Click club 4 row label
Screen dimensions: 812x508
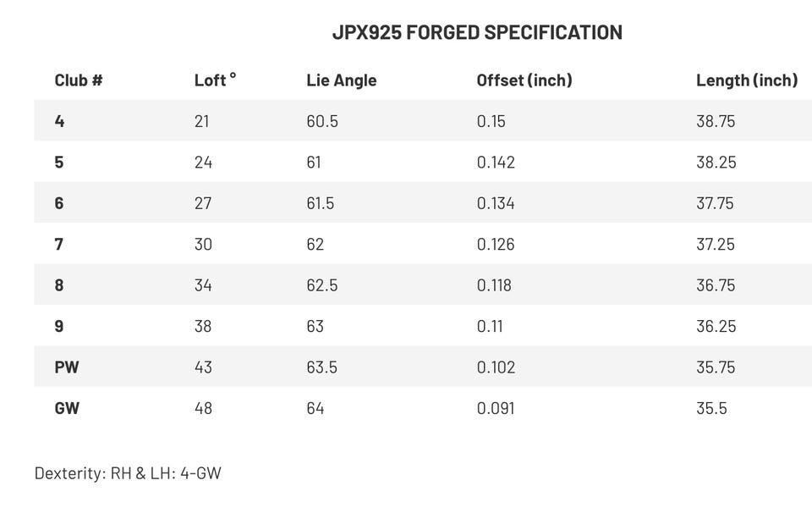(x=59, y=121)
